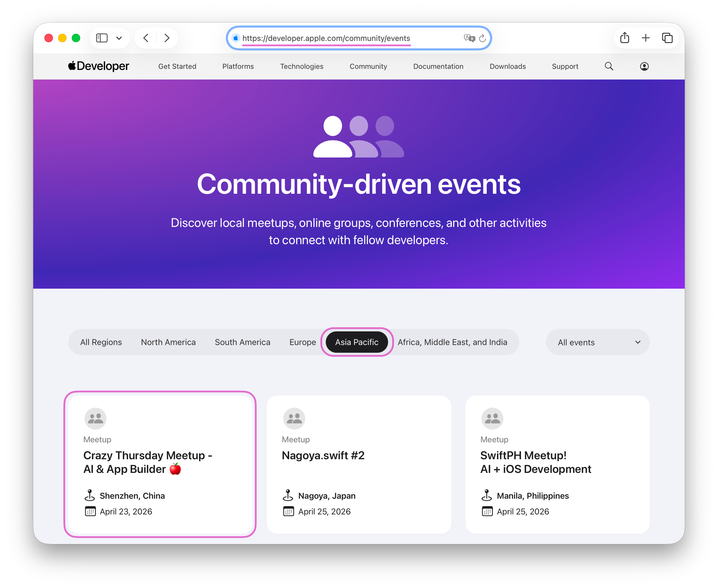718x588 pixels.
Task: Click the sidebar toggle icon
Action: [101, 38]
